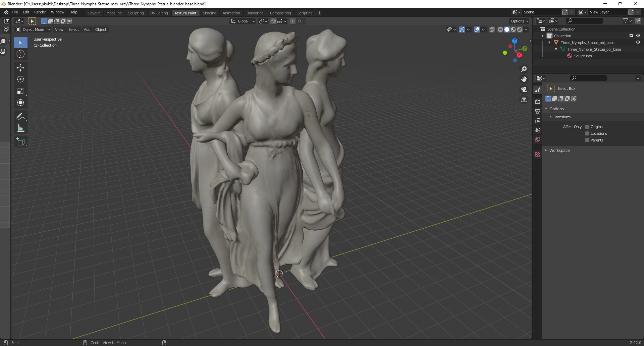Open the Global transform orientation dropdown

[243, 21]
